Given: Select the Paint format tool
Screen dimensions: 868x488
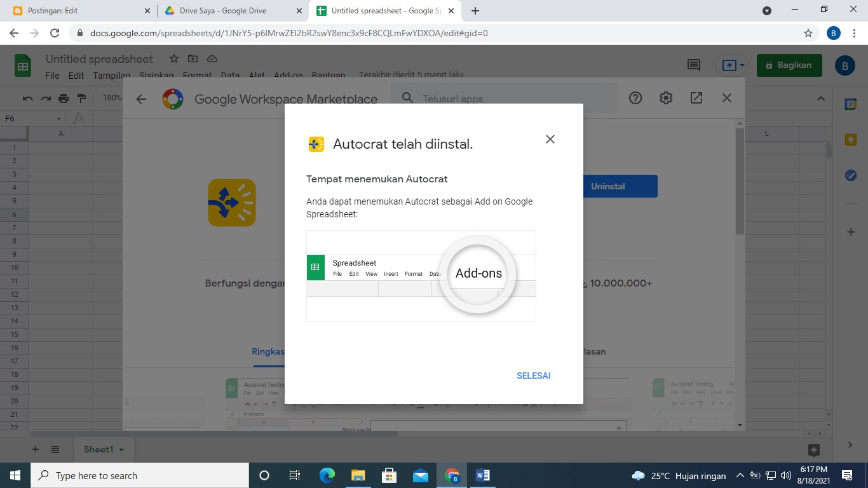Looking at the screenshot, I should tap(81, 98).
